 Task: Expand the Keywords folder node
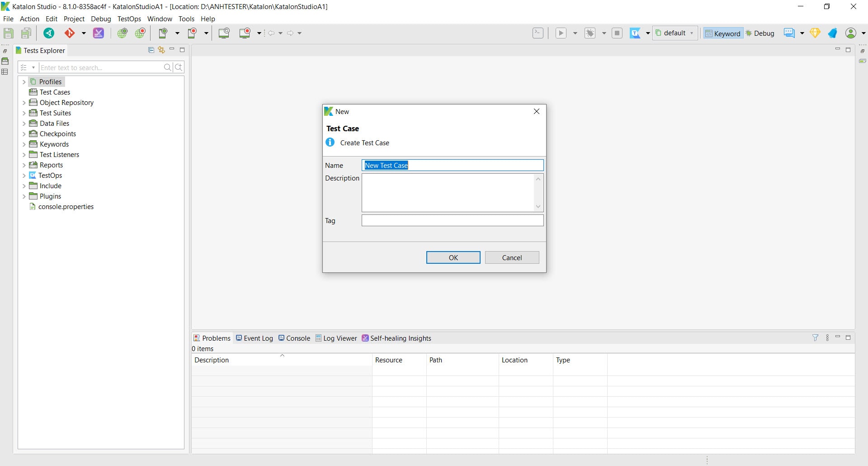[24, 144]
